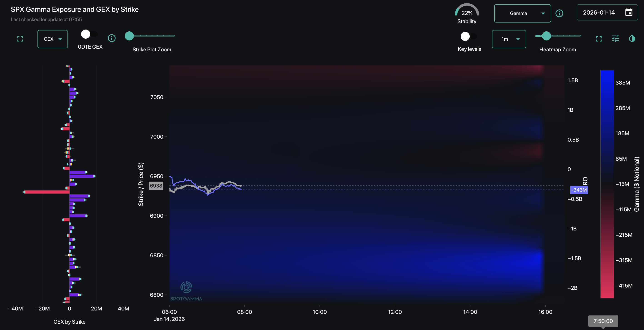The image size is (644, 330).
Task: Click the info icon beside 0DTE GEX
Action: coord(112,38)
